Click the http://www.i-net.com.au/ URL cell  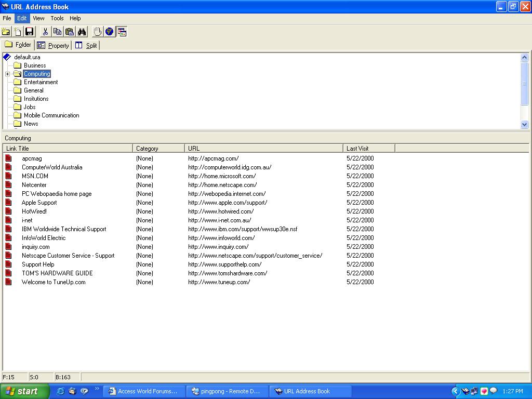(220, 220)
